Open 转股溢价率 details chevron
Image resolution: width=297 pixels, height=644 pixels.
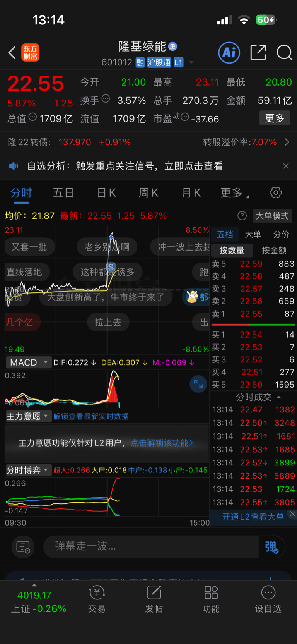coord(287,142)
